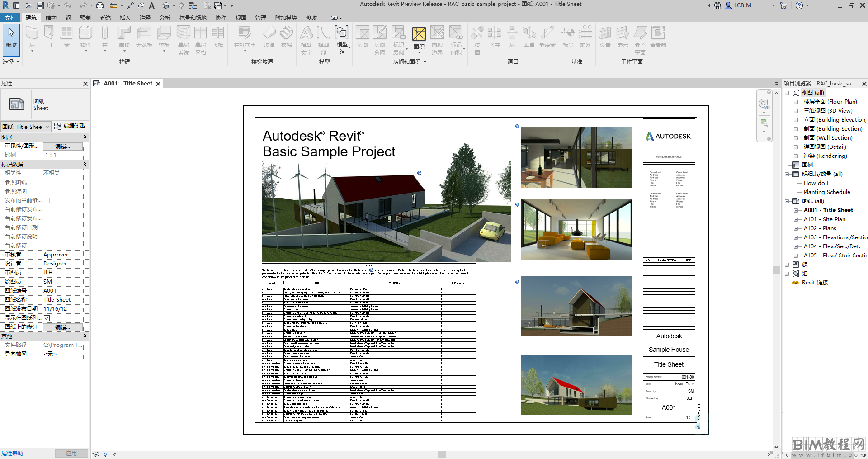Image resolution: width=868 pixels, height=459 pixels.
Task: Click the Component (构件) tool icon
Action: (x=86, y=33)
